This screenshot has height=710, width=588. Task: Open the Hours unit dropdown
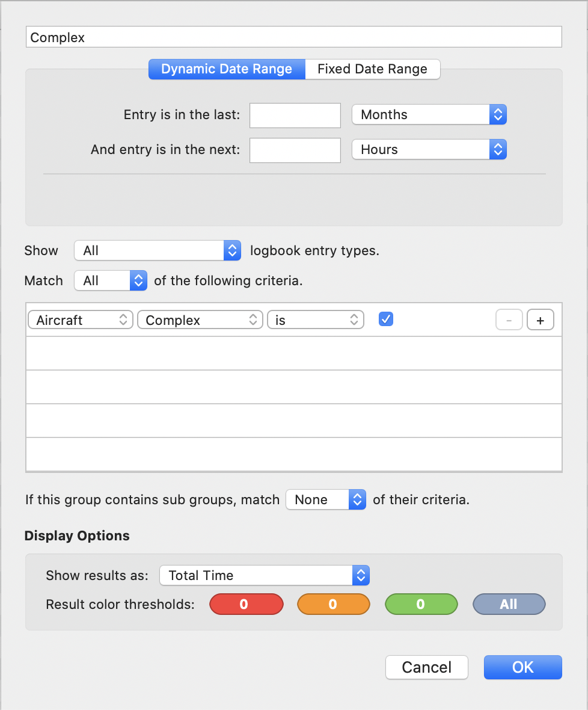[x=429, y=149]
